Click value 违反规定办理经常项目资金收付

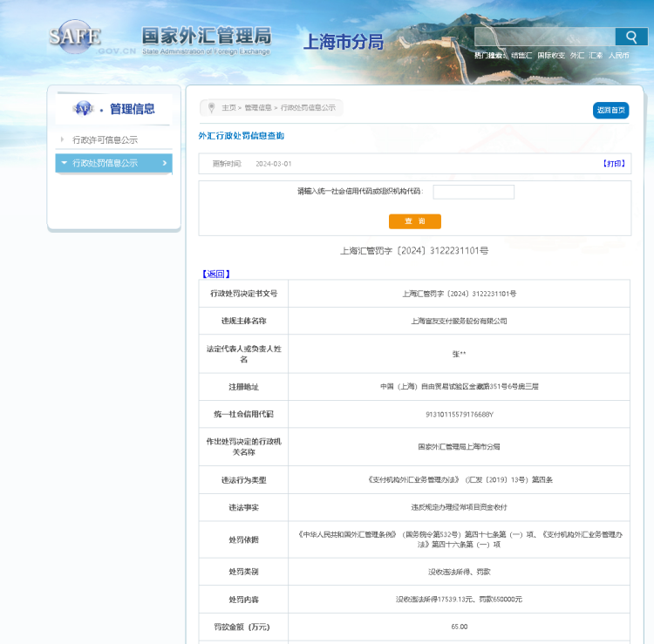tap(459, 508)
